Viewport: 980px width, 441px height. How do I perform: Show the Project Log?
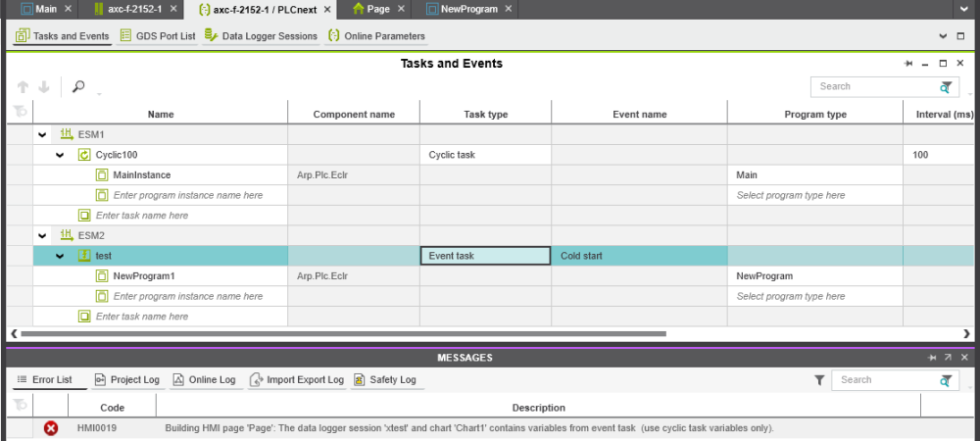click(126, 380)
